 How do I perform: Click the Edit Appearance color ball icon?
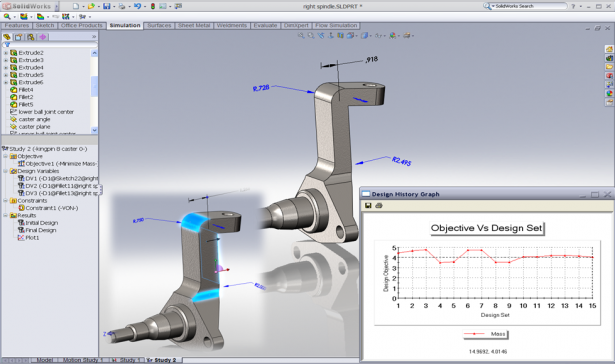(x=393, y=35)
